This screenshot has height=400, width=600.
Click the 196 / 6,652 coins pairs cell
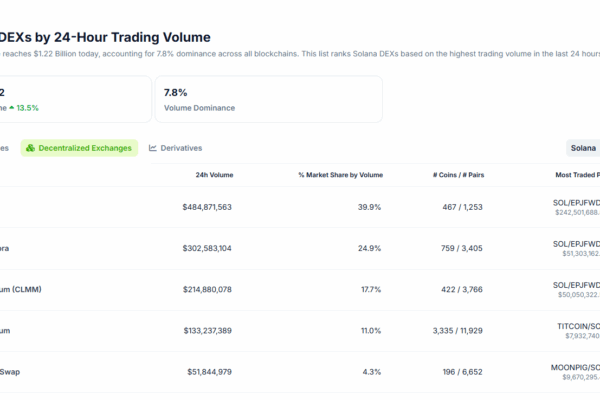coord(462,372)
